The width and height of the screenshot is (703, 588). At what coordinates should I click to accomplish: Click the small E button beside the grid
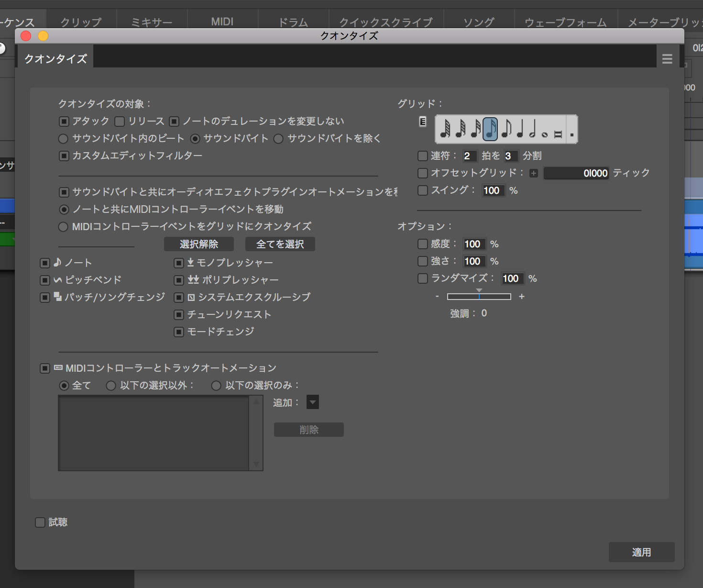423,122
